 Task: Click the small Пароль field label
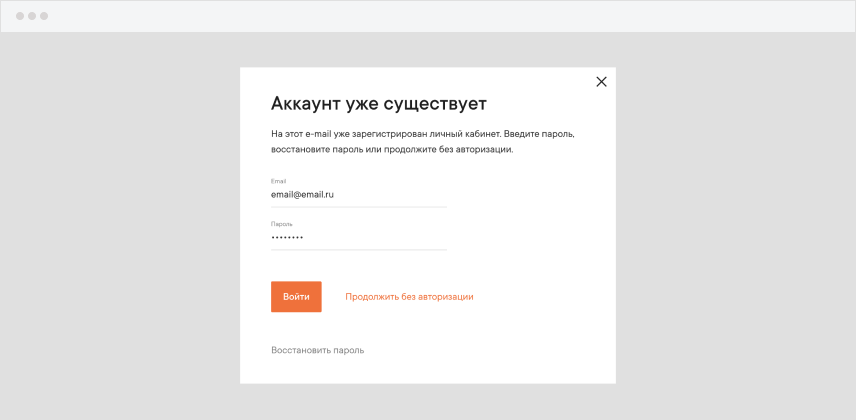pos(281,224)
